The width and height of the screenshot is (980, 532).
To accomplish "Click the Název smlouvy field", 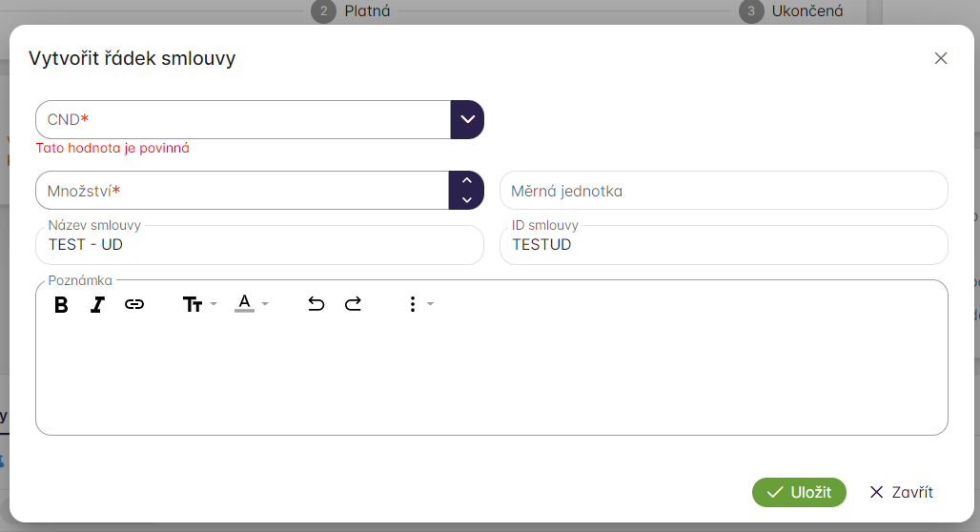I will (x=259, y=245).
